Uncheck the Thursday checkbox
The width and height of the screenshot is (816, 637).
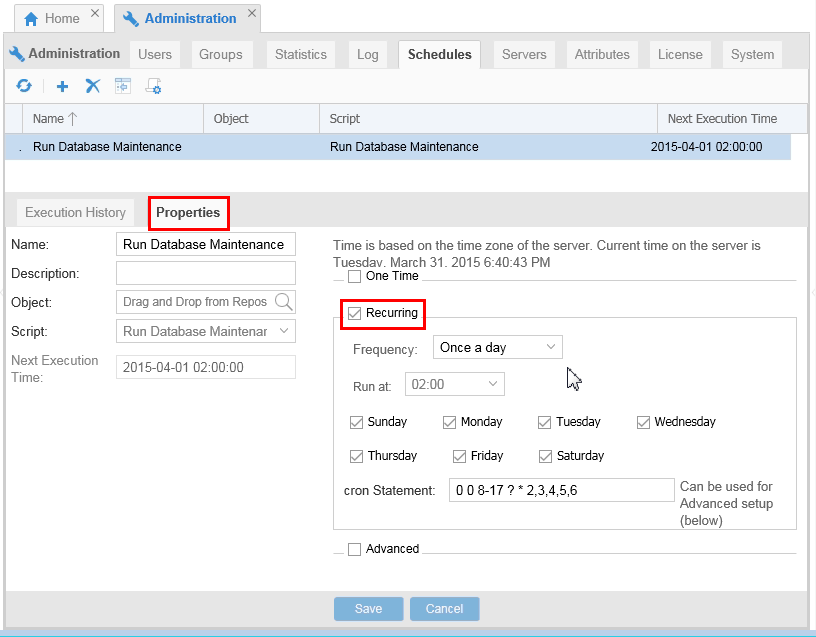point(356,456)
